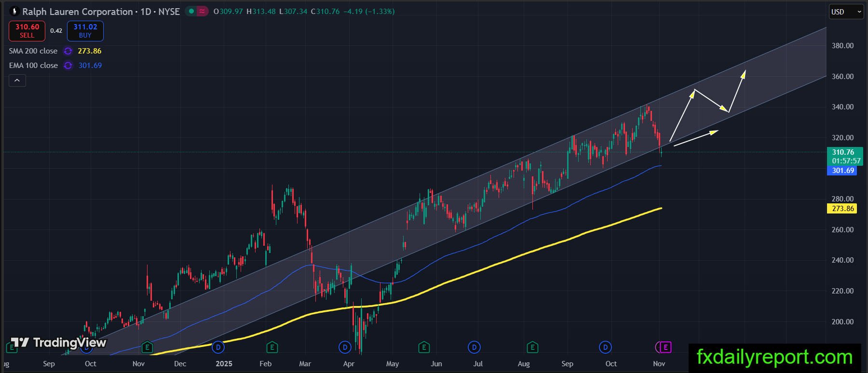Click the close price C310.76 in header
This screenshot has height=373, width=868.
coord(325,12)
